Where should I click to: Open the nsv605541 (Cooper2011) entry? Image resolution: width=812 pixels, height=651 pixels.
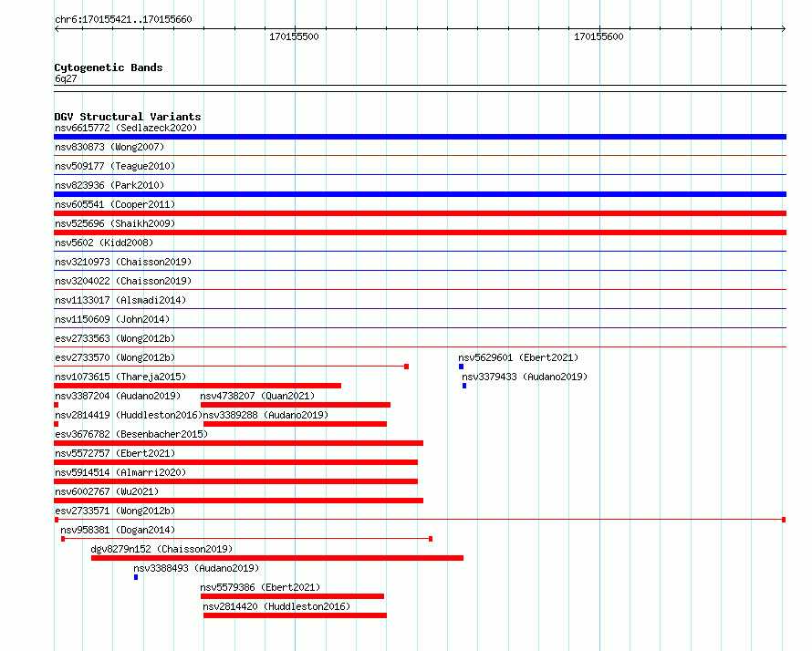115,204
